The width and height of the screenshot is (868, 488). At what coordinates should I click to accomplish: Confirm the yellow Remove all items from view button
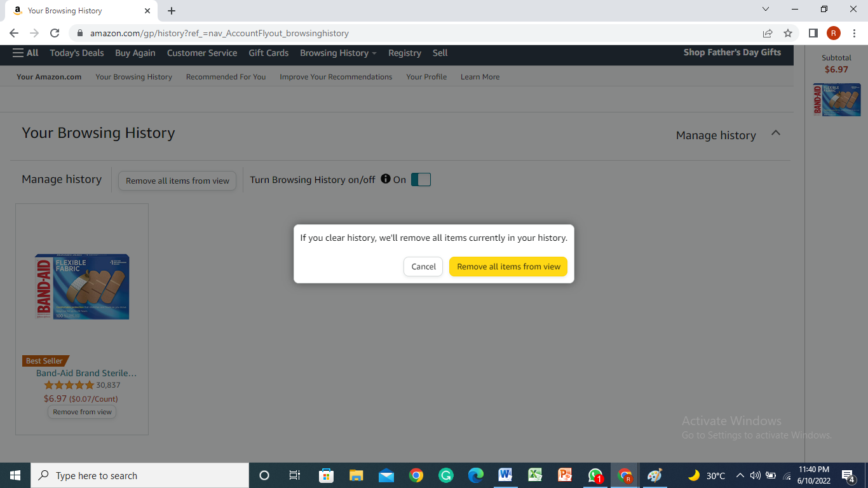click(x=508, y=266)
